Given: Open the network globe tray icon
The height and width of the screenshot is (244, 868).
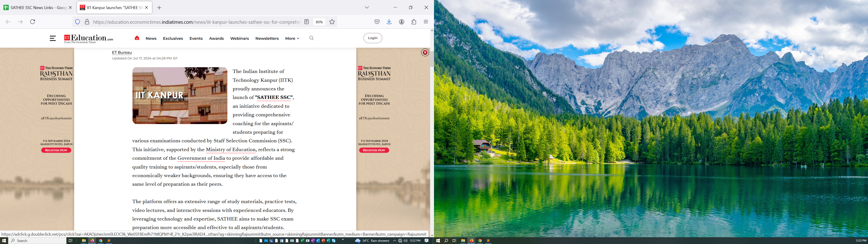Looking at the screenshot, I should click(x=400, y=241).
